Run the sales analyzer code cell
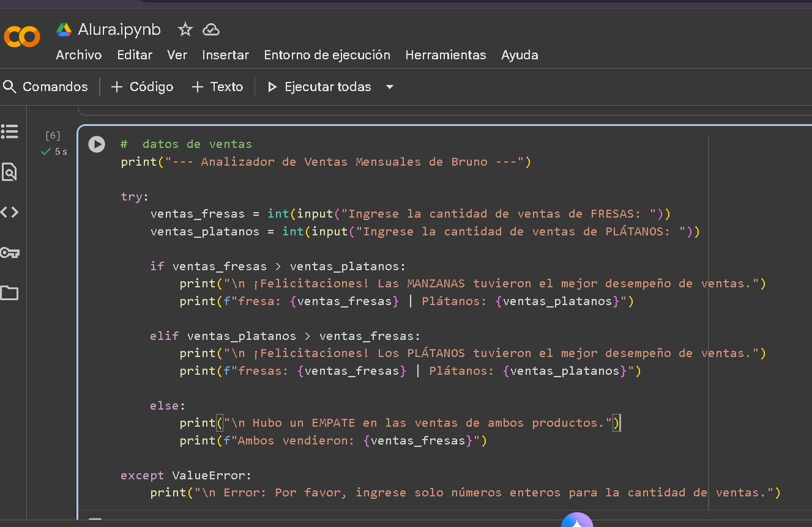812x527 pixels. click(97, 144)
